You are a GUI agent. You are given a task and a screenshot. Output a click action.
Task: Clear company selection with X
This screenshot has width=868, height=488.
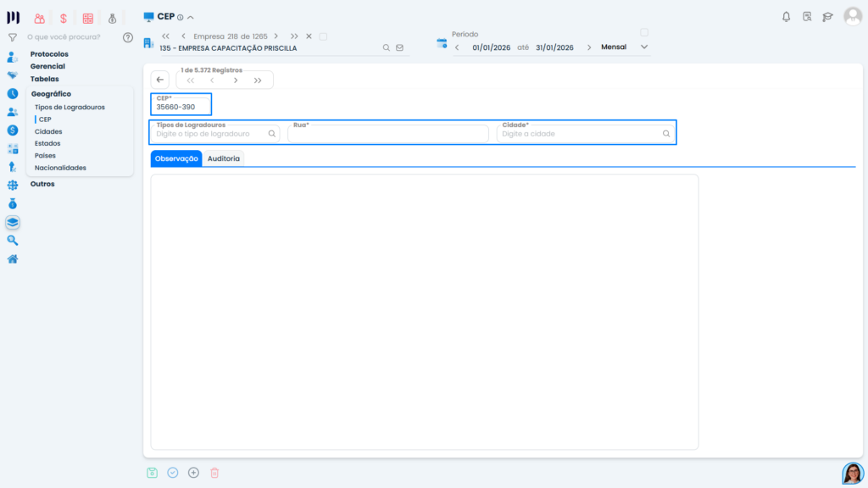click(x=309, y=36)
